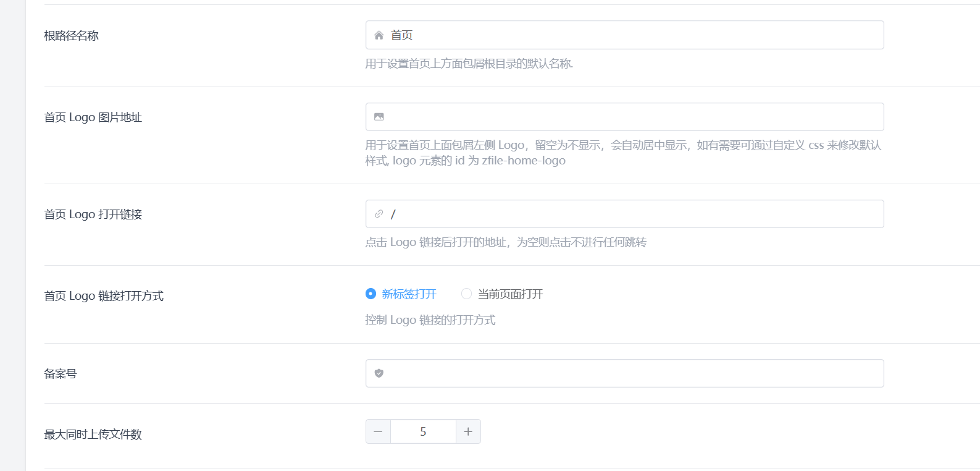Click the shield icon in 备案号 field
This screenshot has width=980, height=471.
(x=379, y=373)
